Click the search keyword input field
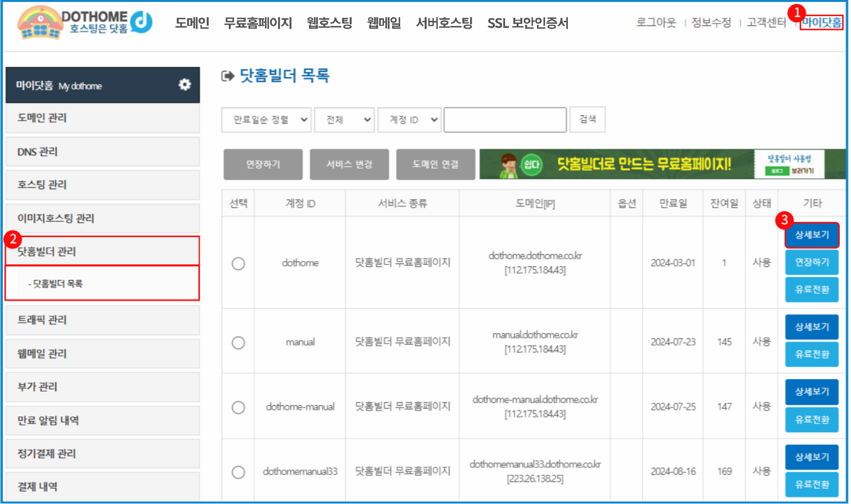Viewport: 851px width, 504px height. tap(505, 120)
